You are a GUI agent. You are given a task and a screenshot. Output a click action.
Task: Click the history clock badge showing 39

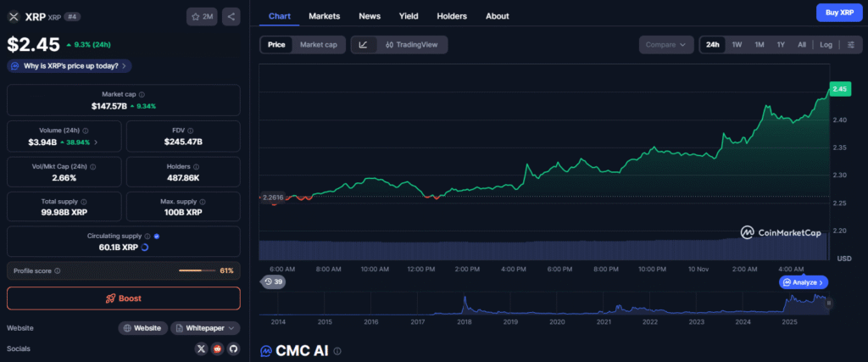point(273,281)
